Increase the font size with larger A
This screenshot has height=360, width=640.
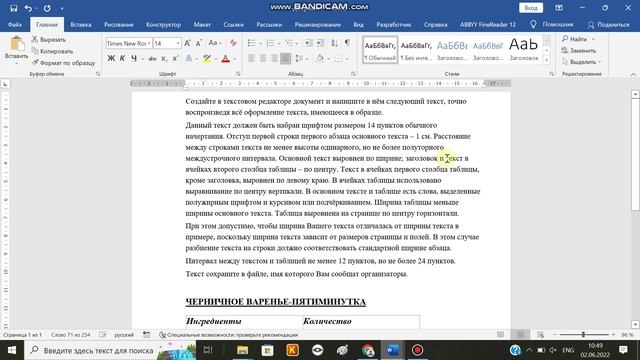[x=187, y=43]
